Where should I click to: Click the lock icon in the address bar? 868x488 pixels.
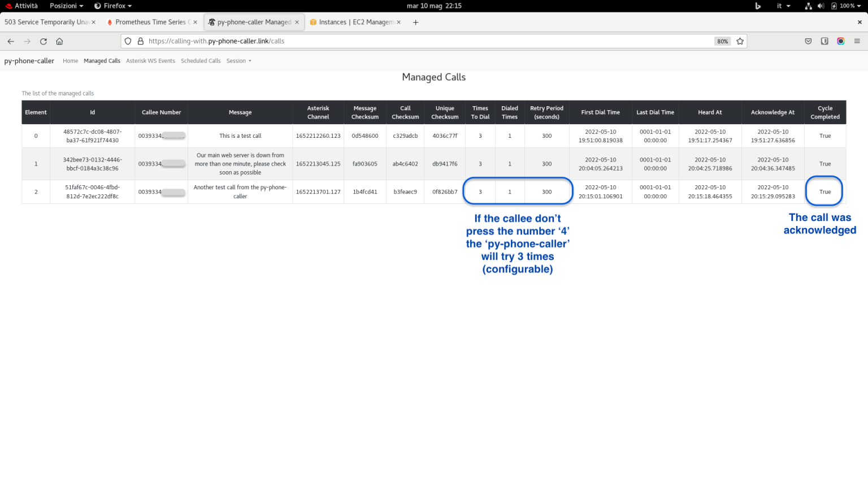pos(141,41)
